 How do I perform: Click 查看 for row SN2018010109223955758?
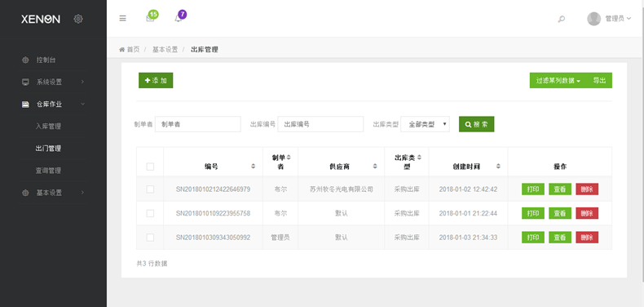click(560, 213)
